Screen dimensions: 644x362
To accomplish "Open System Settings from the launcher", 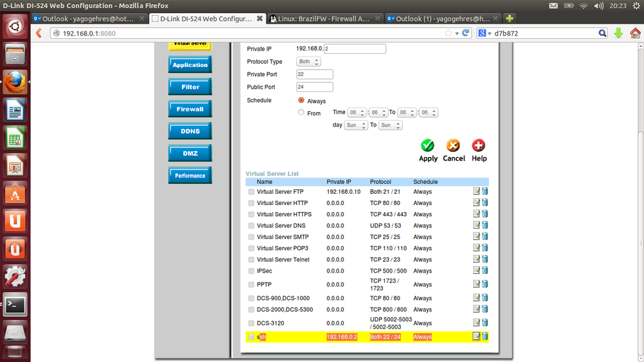I will 15,277.
